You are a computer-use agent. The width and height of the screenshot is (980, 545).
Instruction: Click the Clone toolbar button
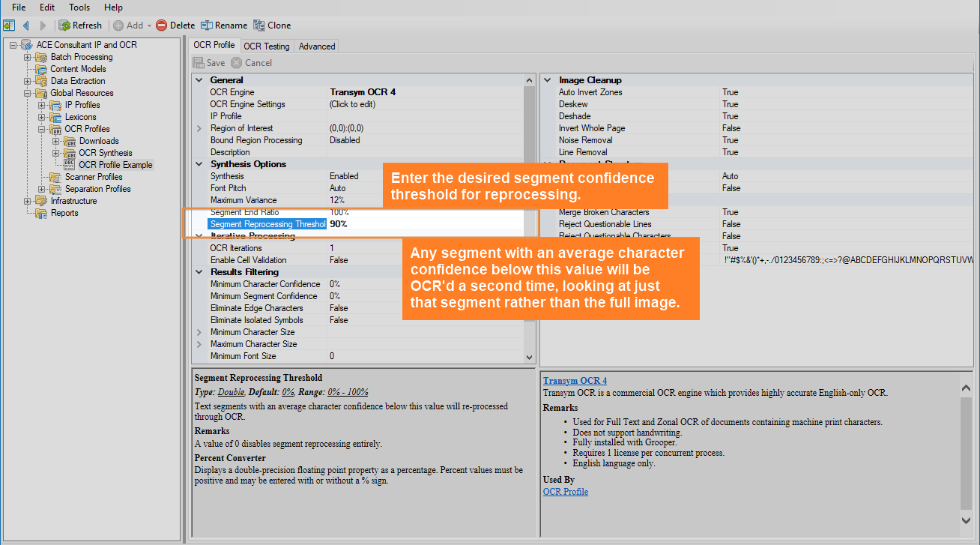coord(272,25)
